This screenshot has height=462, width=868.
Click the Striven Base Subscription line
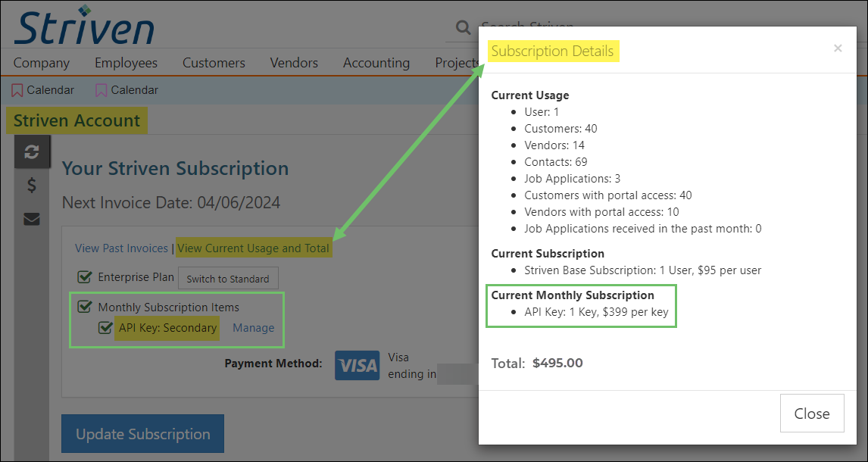[x=643, y=270]
